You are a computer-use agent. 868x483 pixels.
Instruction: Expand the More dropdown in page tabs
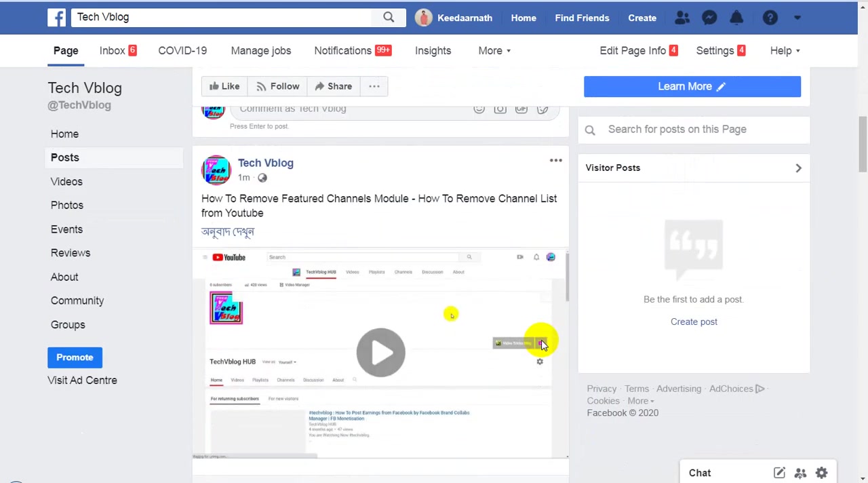pyautogui.click(x=494, y=51)
